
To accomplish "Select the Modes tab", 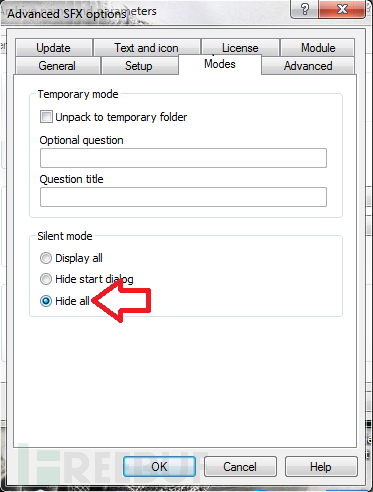I will coord(220,64).
